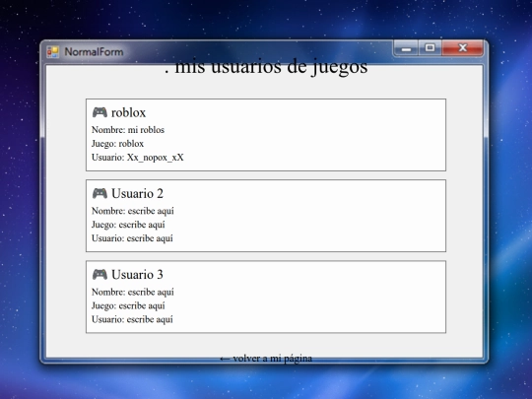The height and width of the screenshot is (399, 532).
Task: Click 'Nombre: escribe aquí' in Usuario 2 card
Action: [133, 211]
